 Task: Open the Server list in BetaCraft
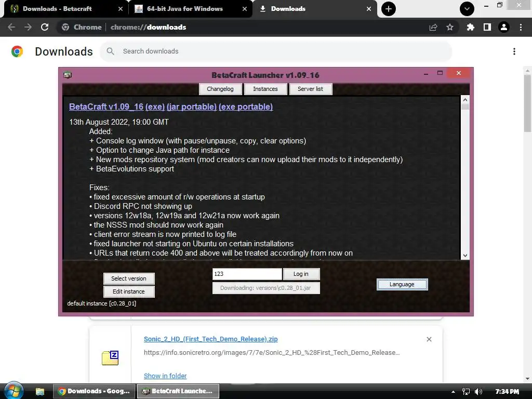coord(311,89)
